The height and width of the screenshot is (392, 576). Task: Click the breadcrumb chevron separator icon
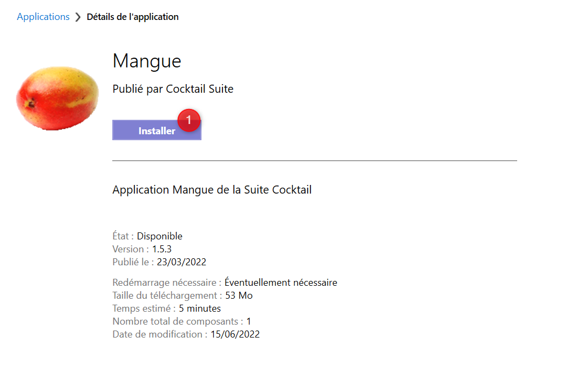(x=77, y=16)
